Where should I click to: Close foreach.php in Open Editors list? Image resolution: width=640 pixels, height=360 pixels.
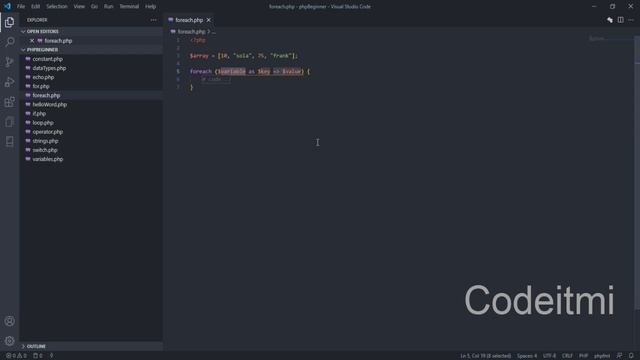click(32, 41)
